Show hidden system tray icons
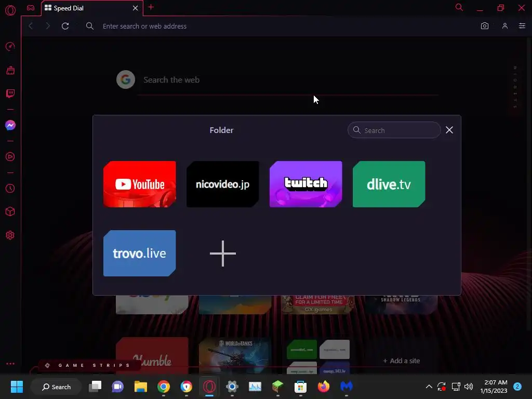 429,387
